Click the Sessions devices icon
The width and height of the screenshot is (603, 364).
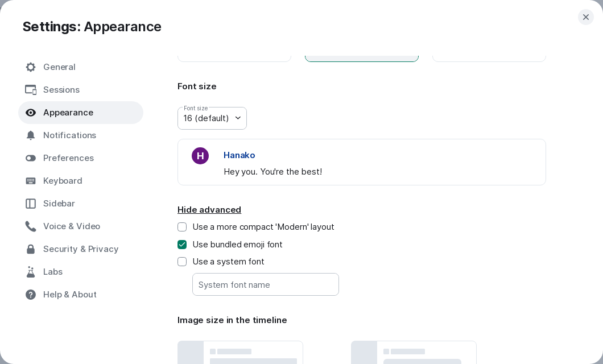(x=31, y=90)
